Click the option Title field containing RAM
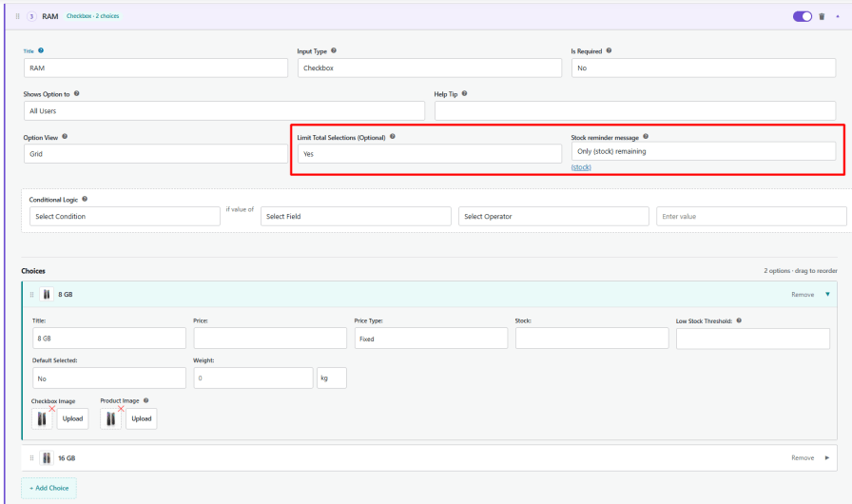 [155, 68]
